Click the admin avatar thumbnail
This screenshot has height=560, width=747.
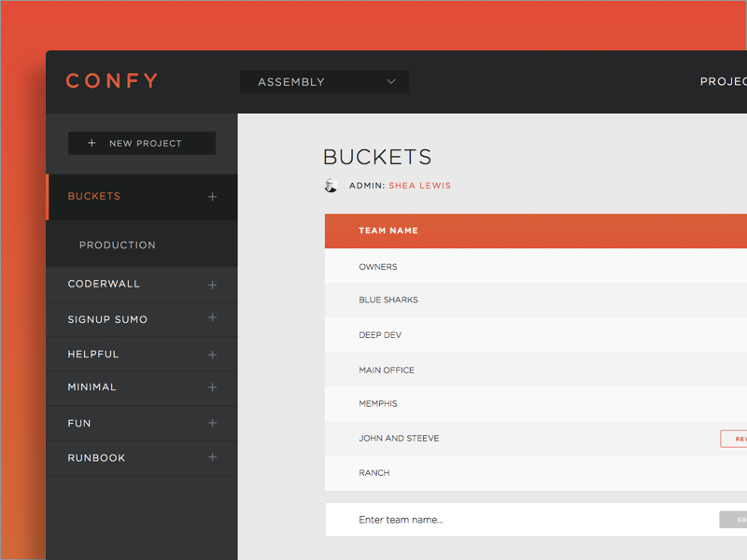coord(331,185)
